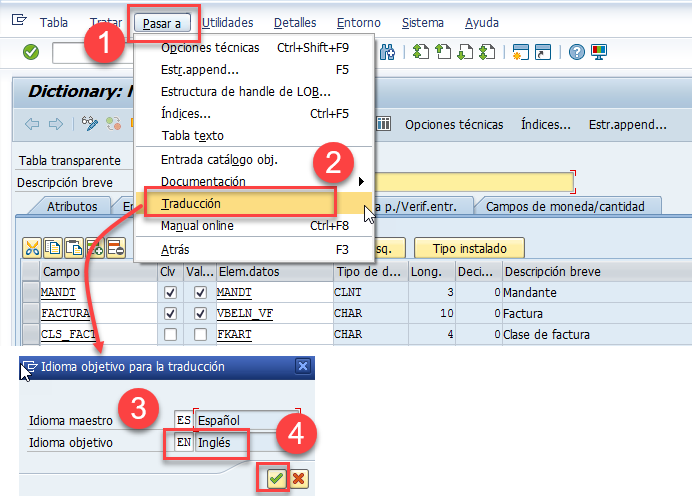Toggle Clv checkbox for FACTURA row
Screen dimensions: 692x496
[x=170, y=313]
